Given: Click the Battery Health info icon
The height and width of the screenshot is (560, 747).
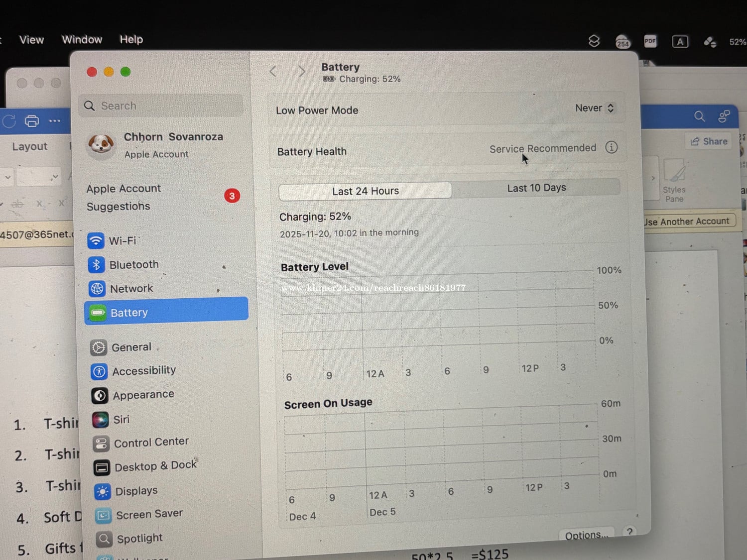Looking at the screenshot, I should (611, 147).
